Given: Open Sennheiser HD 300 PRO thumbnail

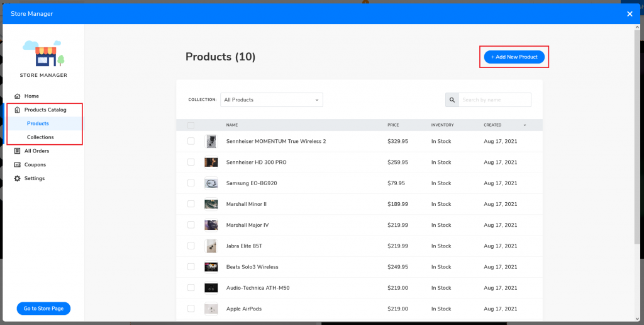Looking at the screenshot, I should tap(211, 162).
